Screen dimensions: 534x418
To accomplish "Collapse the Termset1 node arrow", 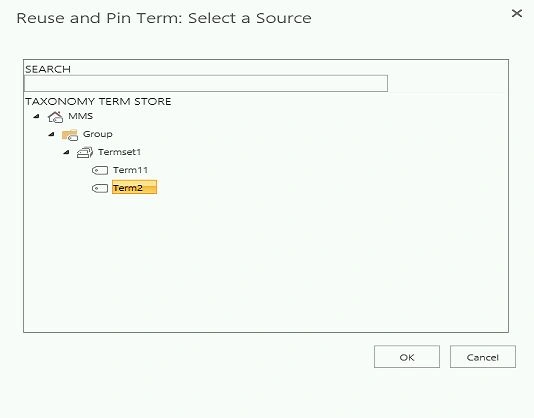I will [66, 152].
